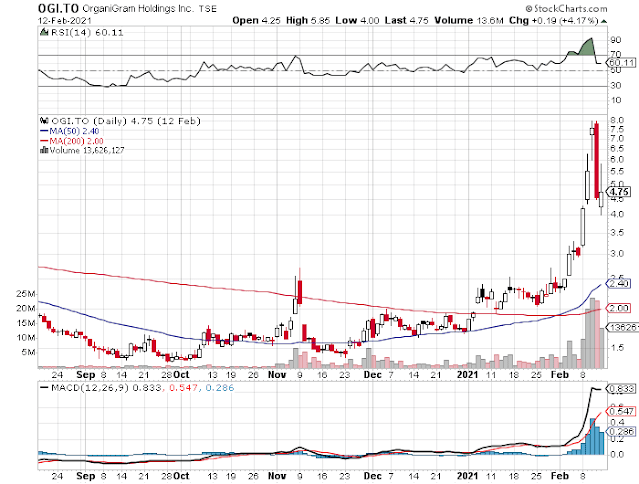
Task: Click the red MA(200) 2.00 legend
Action: pos(72,141)
